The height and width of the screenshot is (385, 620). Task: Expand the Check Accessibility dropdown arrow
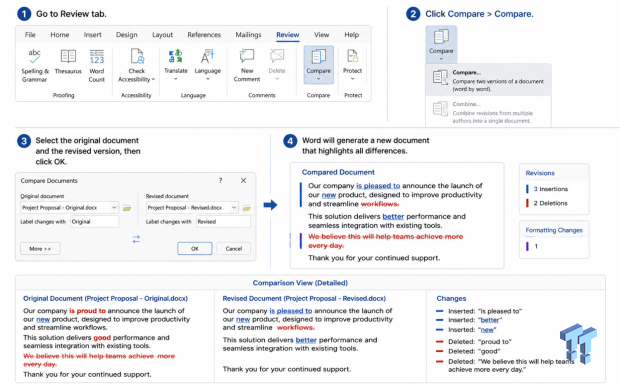[153, 79]
